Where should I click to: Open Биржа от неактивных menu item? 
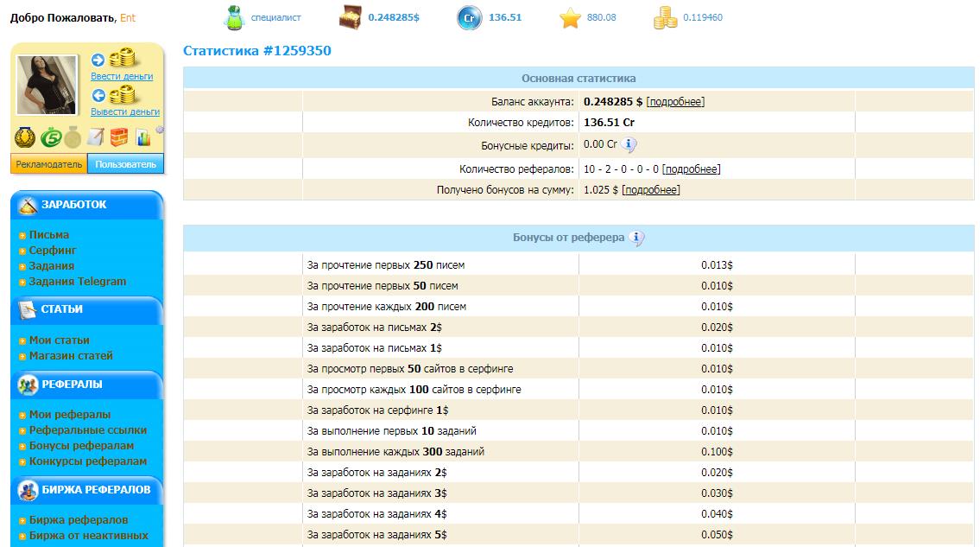pos(89,536)
